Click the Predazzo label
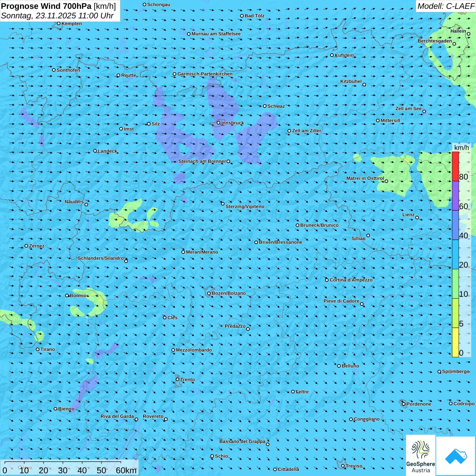The width and height of the screenshot is (476, 476). click(235, 326)
